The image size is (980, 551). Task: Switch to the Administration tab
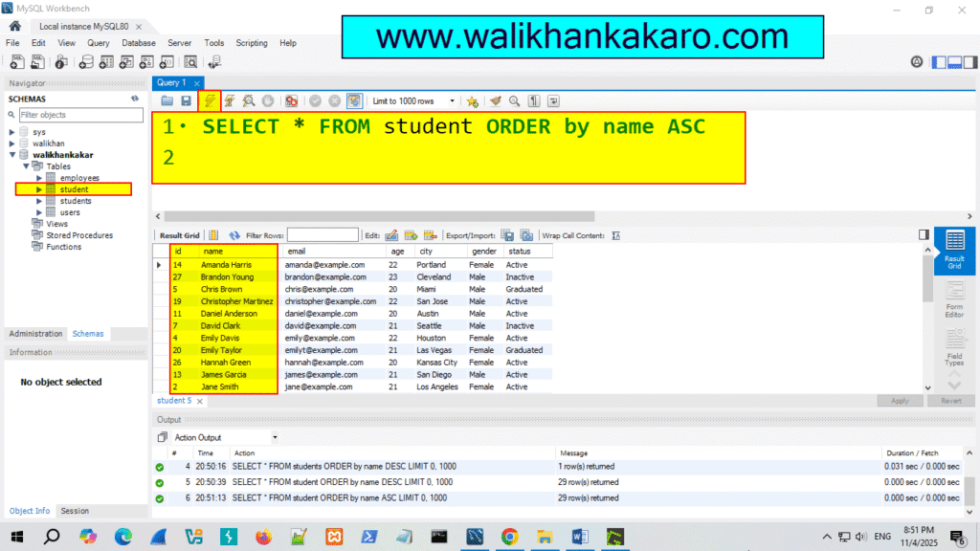coord(35,333)
